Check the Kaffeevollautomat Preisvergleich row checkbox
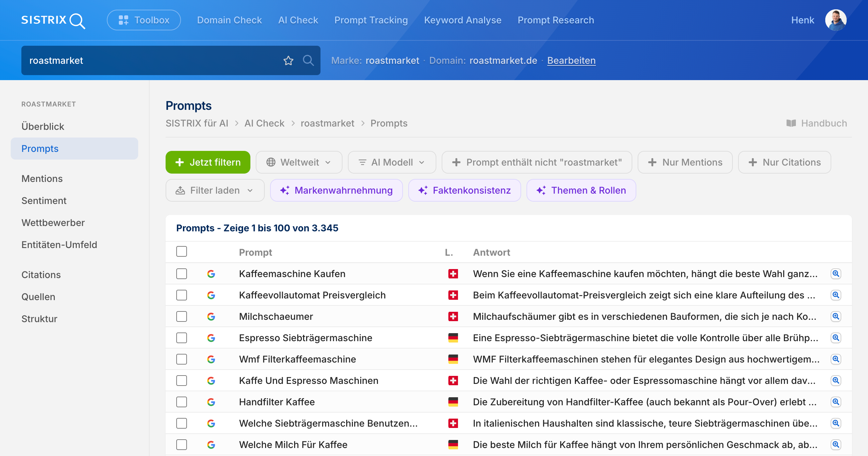This screenshot has width=868, height=456. click(x=182, y=295)
